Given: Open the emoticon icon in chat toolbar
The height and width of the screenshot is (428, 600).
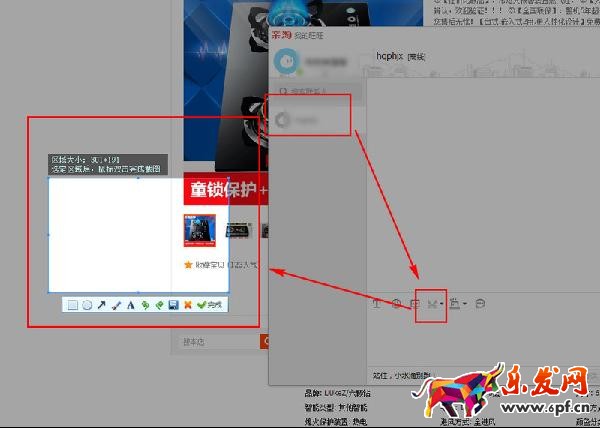Looking at the screenshot, I should coord(396,303).
